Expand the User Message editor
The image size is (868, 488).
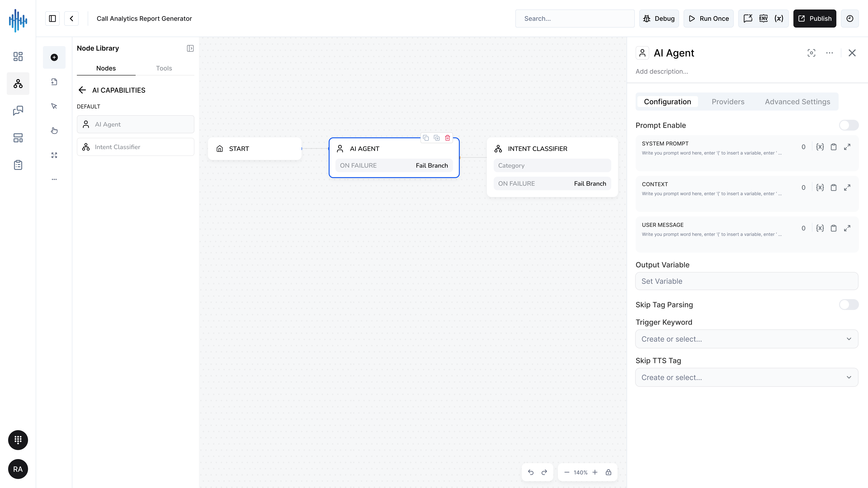(847, 228)
